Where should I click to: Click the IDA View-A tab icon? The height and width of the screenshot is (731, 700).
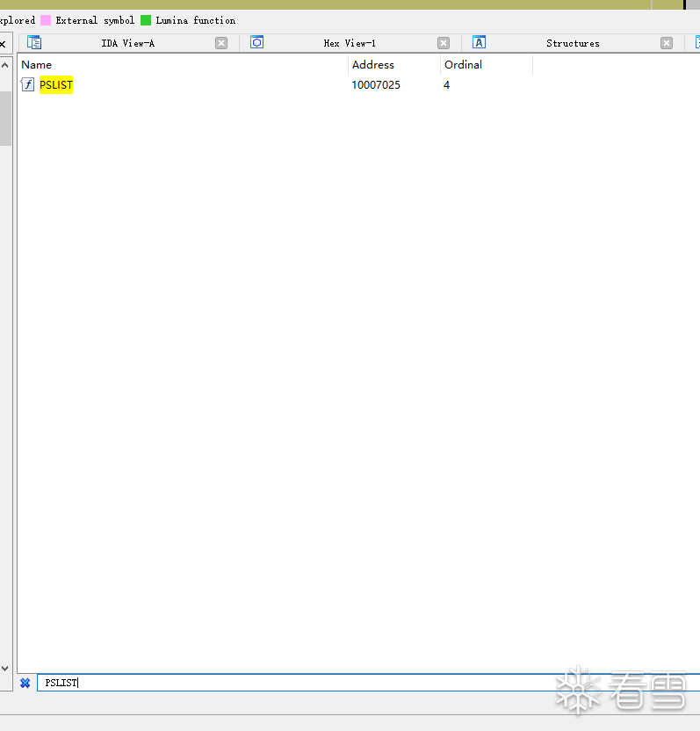coord(34,42)
